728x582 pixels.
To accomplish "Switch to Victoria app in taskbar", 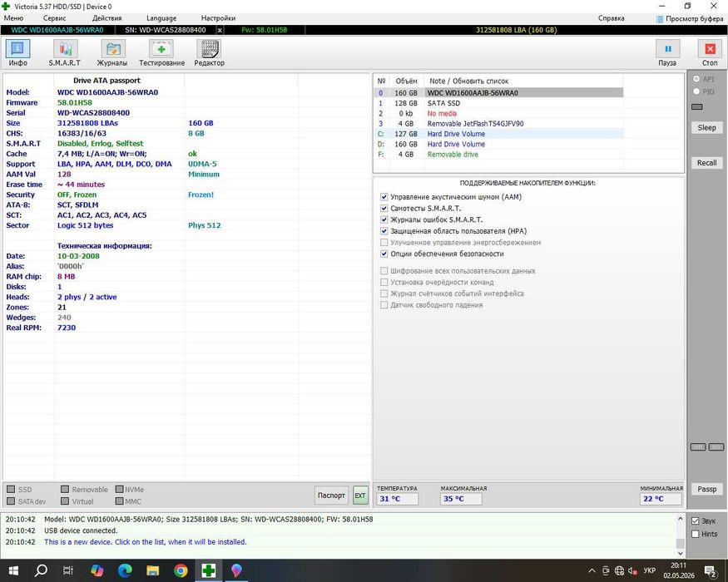I will [x=209, y=570].
